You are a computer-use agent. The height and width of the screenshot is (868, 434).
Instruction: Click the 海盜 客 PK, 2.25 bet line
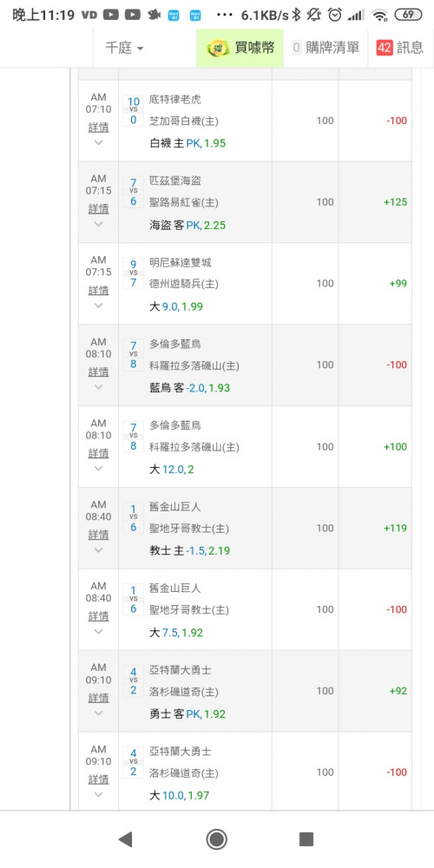(187, 226)
